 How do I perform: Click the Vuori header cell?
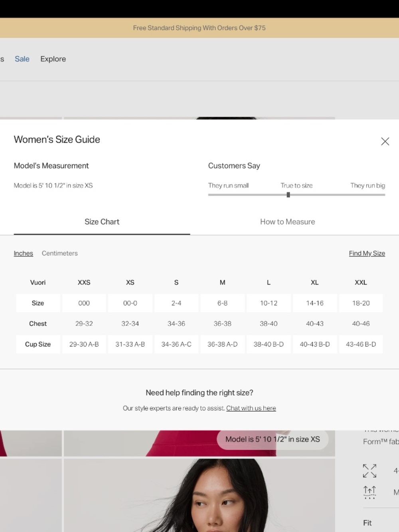click(x=38, y=283)
